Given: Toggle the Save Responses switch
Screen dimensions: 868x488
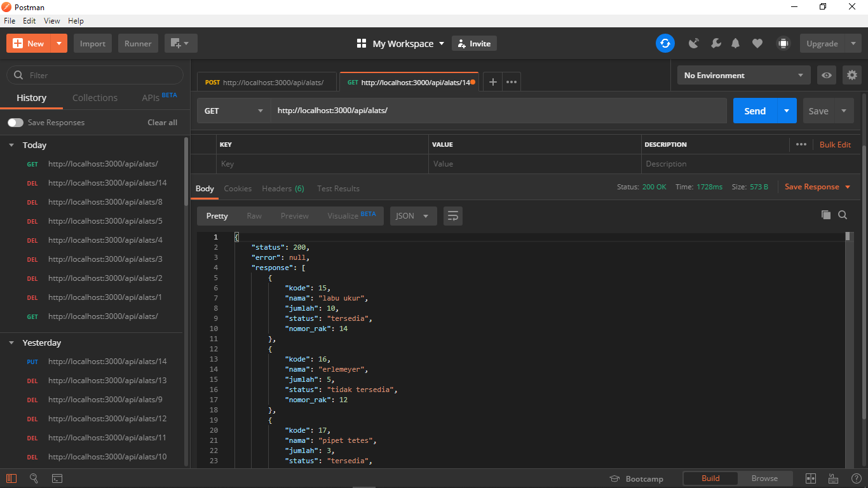Looking at the screenshot, I should tap(14, 122).
